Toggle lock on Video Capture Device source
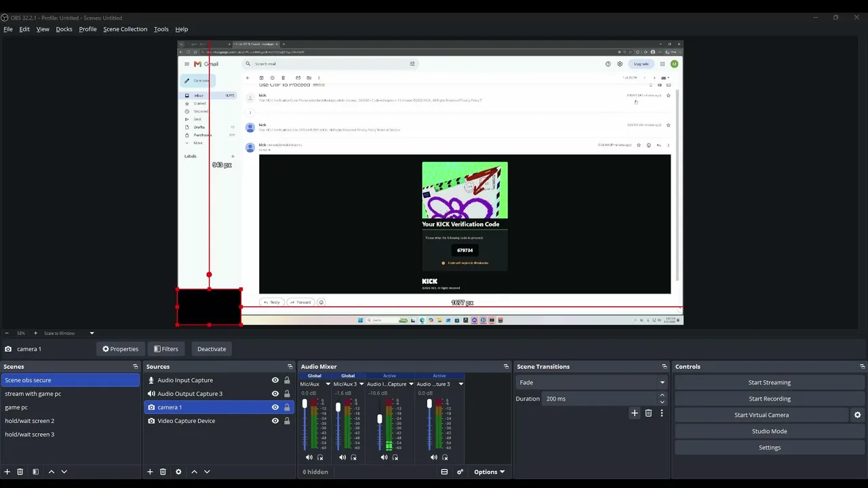The image size is (868, 488). [x=287, y=421]
